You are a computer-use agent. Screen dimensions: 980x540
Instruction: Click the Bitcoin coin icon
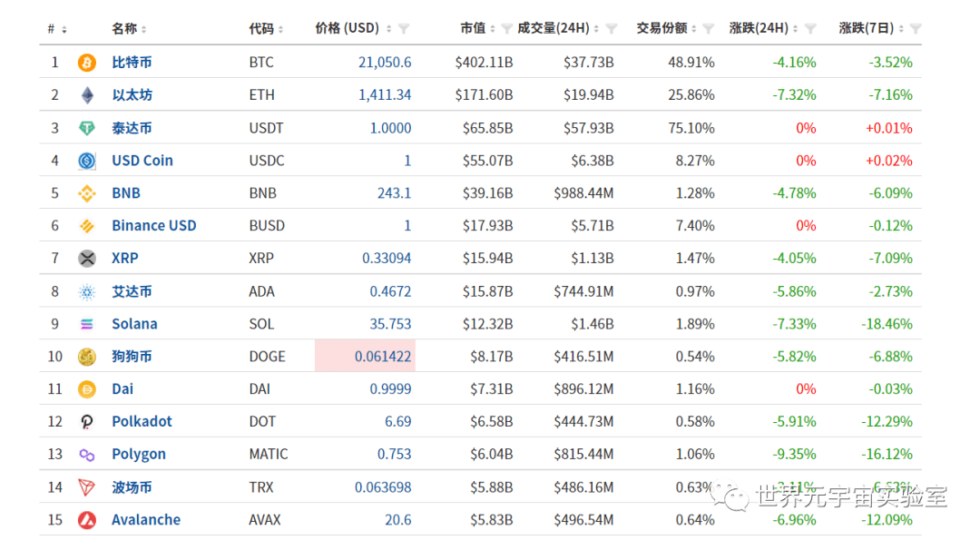(x=86, y=62)
